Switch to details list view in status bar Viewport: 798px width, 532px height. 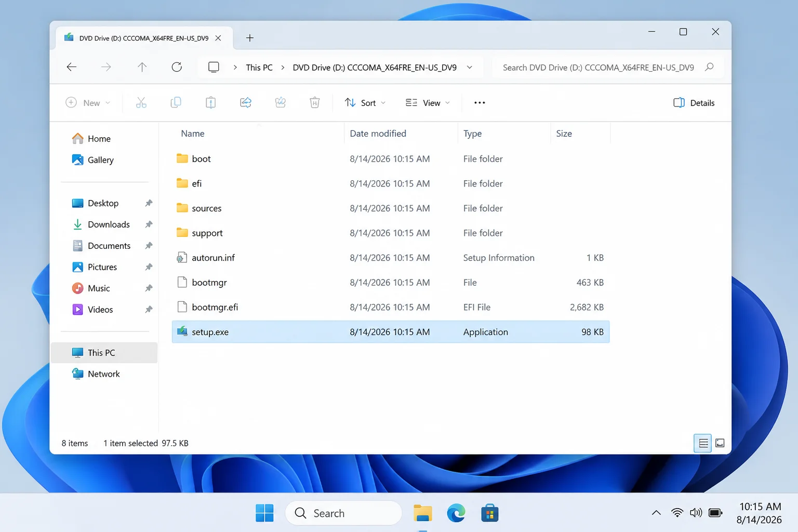click(x=703, y=443)
